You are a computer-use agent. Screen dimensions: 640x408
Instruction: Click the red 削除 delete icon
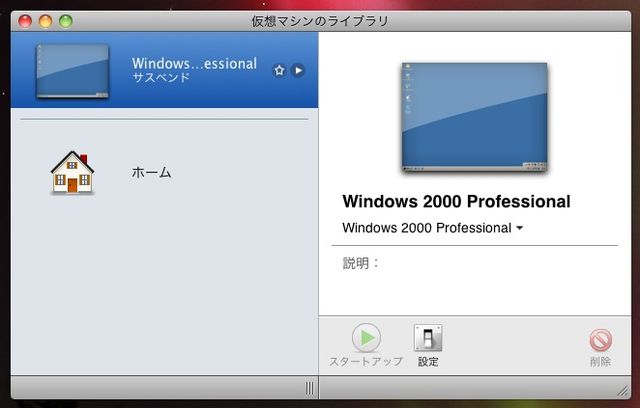(600, 340)
